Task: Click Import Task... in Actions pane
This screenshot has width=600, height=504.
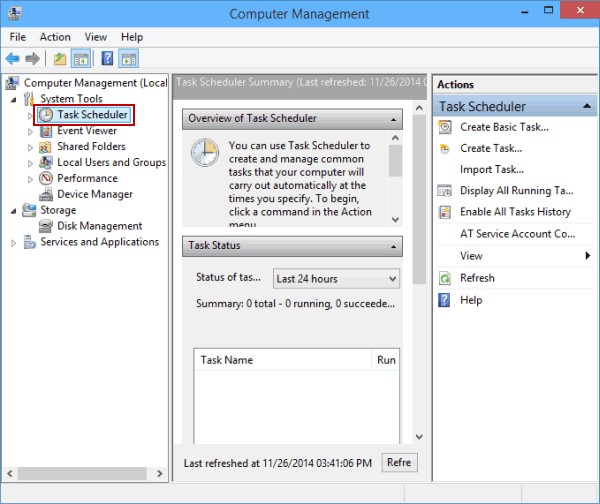Action: click(x=491, y=169)
